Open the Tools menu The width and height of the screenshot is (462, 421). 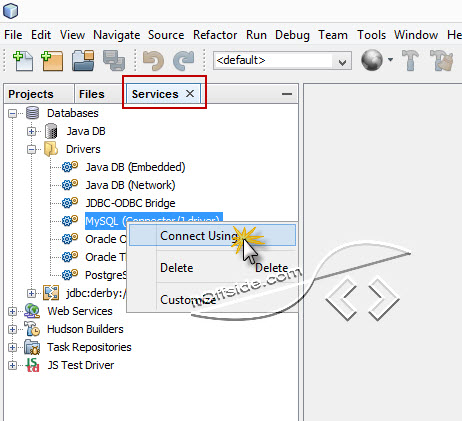tap(371, 35)
